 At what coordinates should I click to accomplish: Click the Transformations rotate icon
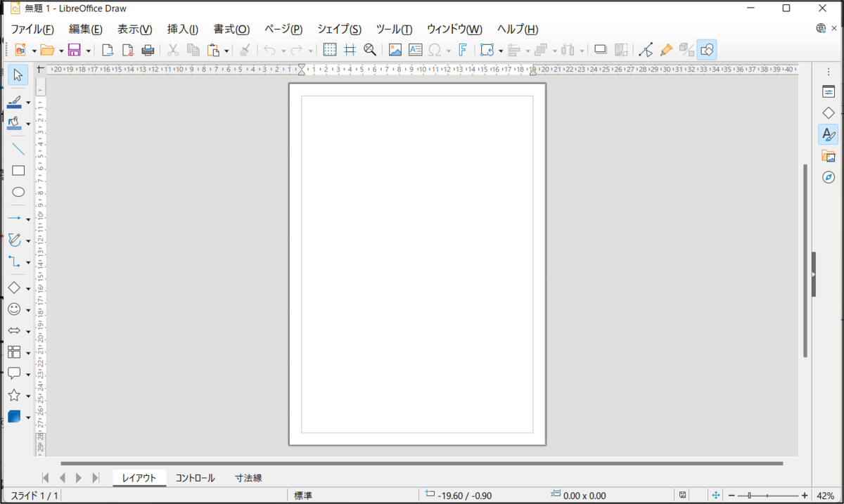(487, 50)
